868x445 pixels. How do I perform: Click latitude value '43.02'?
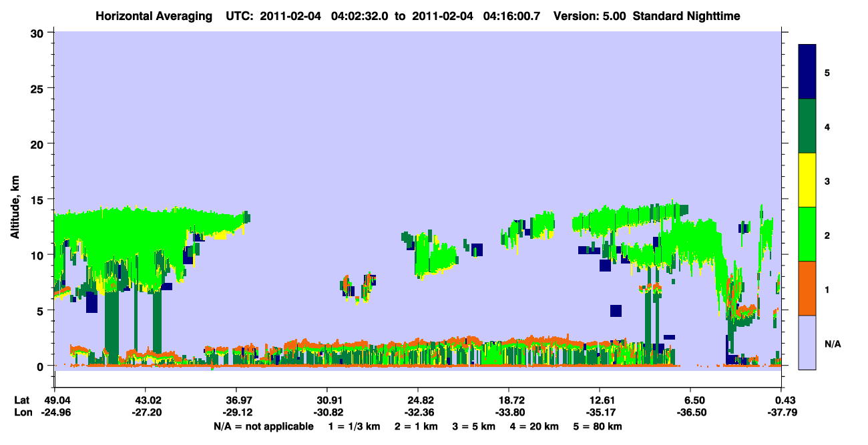tap(146, 400)
